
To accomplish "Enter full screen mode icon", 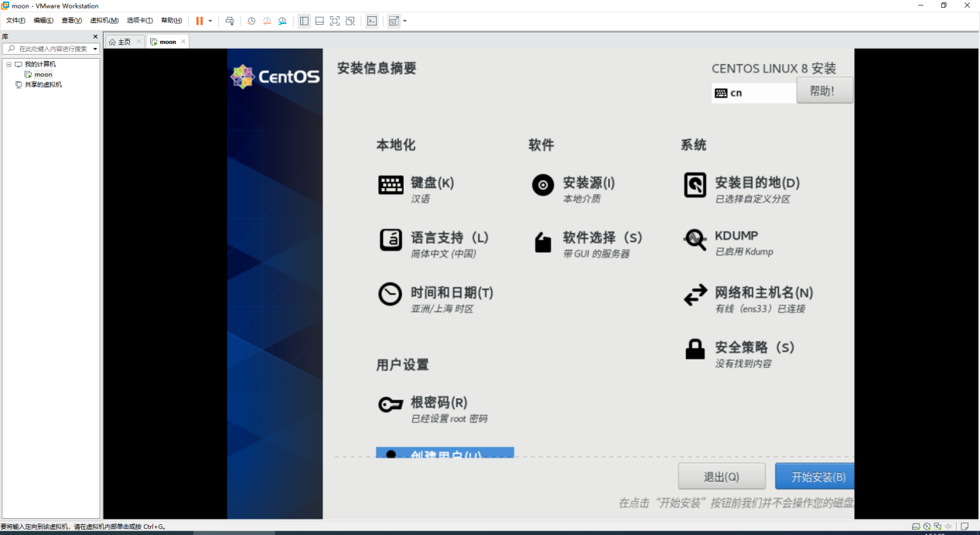I will pos(335,21).
